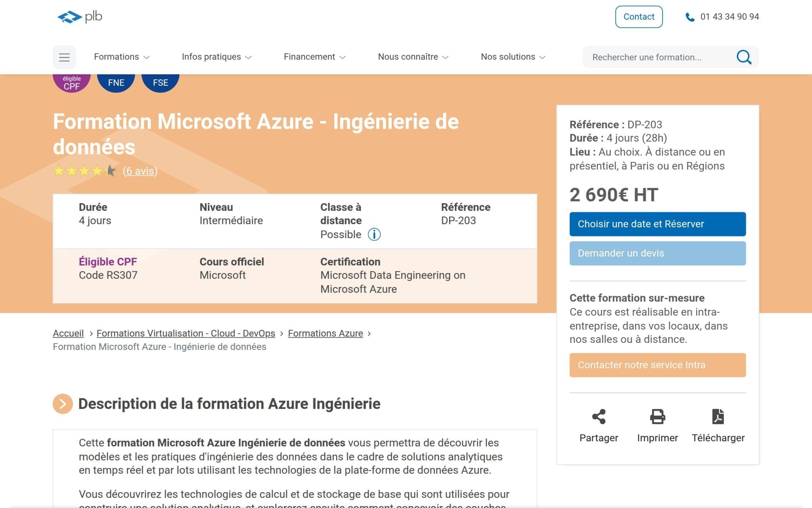Click Demander un devis button

(657, 253)
